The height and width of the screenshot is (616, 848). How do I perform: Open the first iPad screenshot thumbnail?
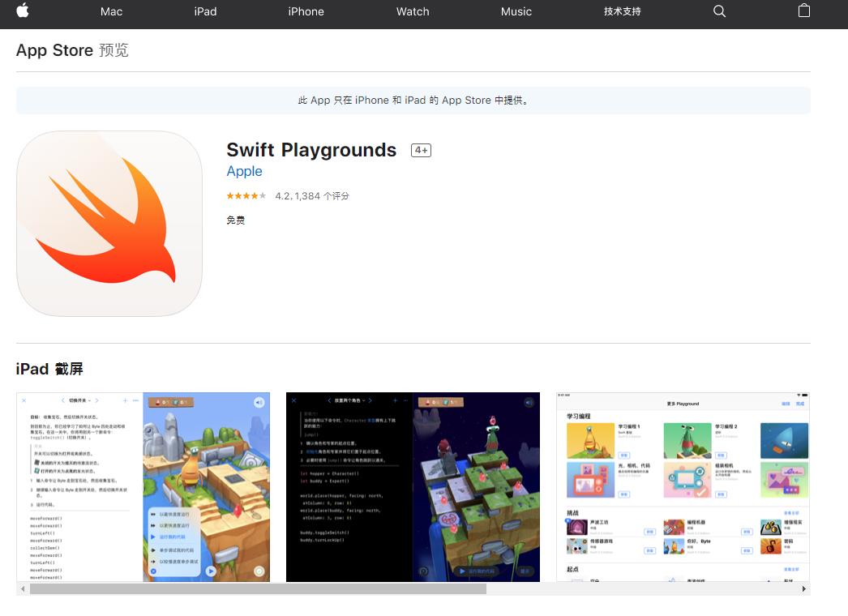point(143,487)
